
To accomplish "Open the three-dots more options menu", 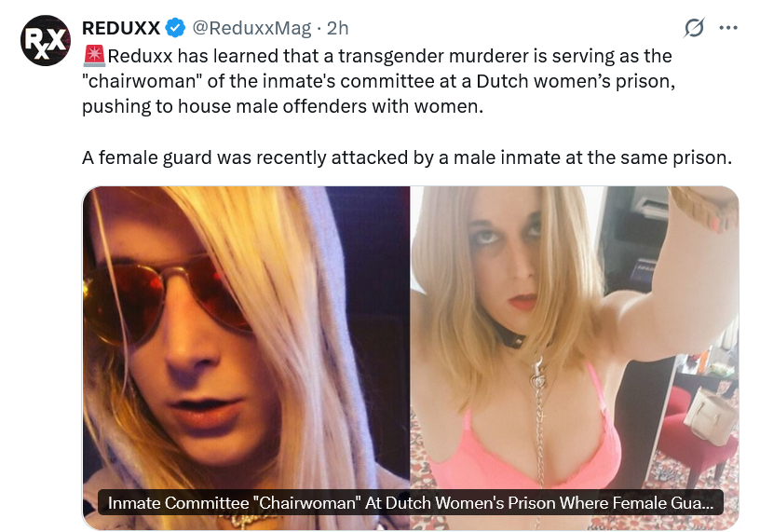I will tap(728, 28).
